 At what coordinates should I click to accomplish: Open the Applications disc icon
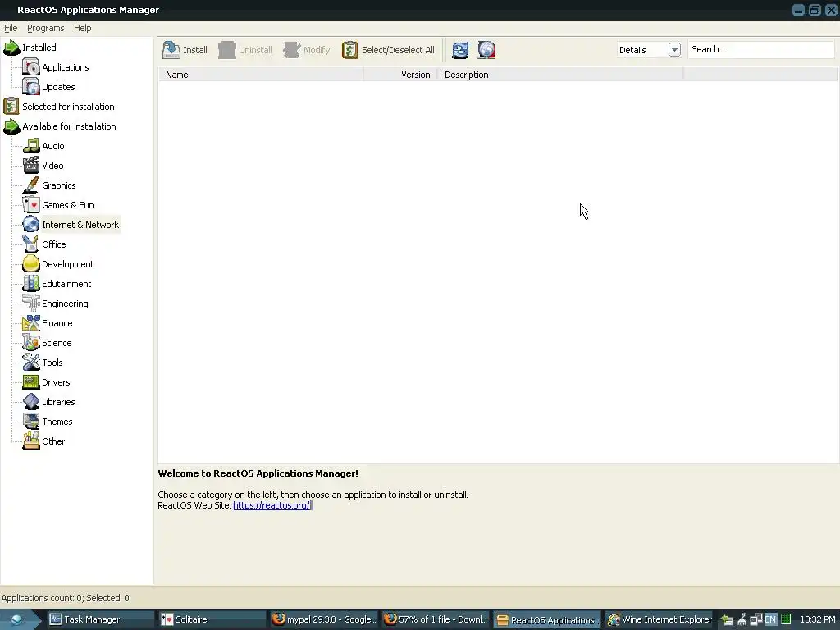pos(31,67)
